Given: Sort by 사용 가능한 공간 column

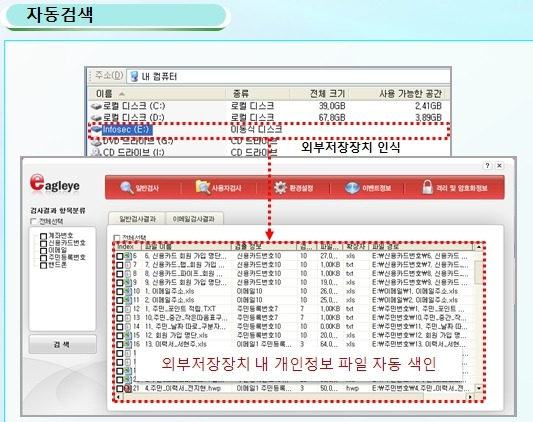Looking at the screenshot, I should [x=397, y=94].
